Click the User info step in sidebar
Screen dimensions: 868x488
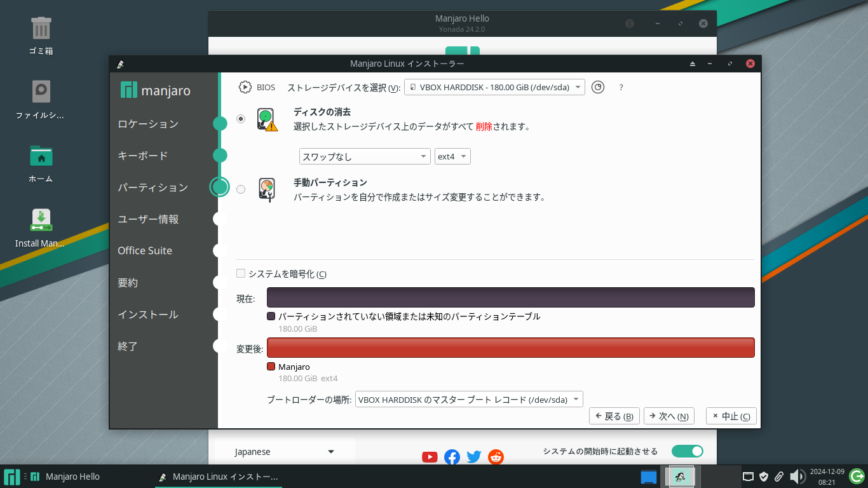pyautogui.click(x=148, y=219)
